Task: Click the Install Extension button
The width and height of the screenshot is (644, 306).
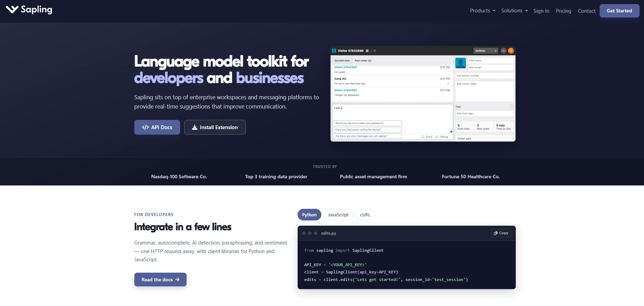Action: [x=215, y=127]
